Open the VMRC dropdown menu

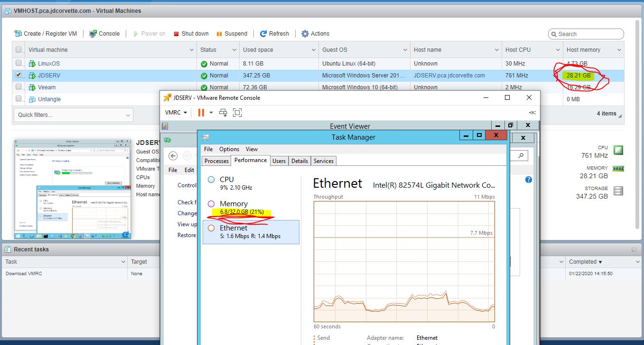[176, 113]
